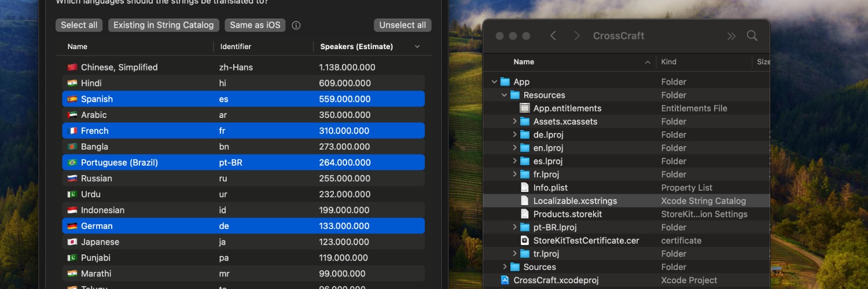The width and height of the screenshot is (868, 289).
Task: Select the Sources folder icon
Action: click(516, 267)
